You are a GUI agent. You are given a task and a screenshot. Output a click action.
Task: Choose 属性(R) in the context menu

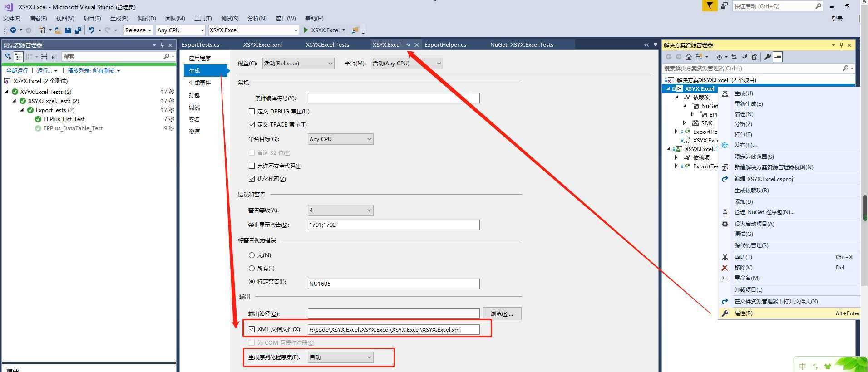pyautogui.click(x=789, y=313)
